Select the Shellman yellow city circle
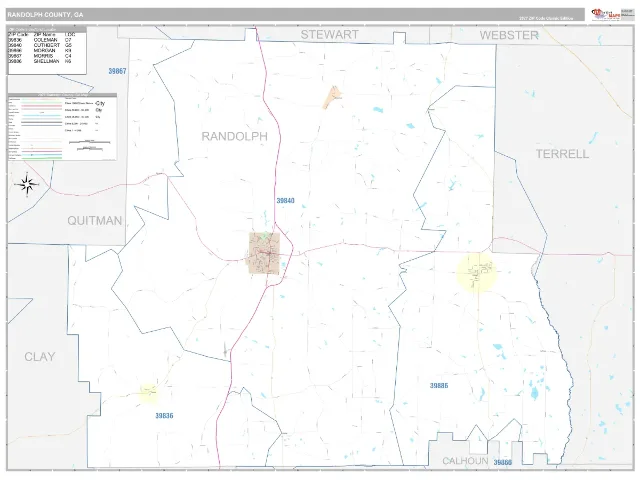Screen dimensions: 640x480 pyautogui.click(x=477, y=272)
